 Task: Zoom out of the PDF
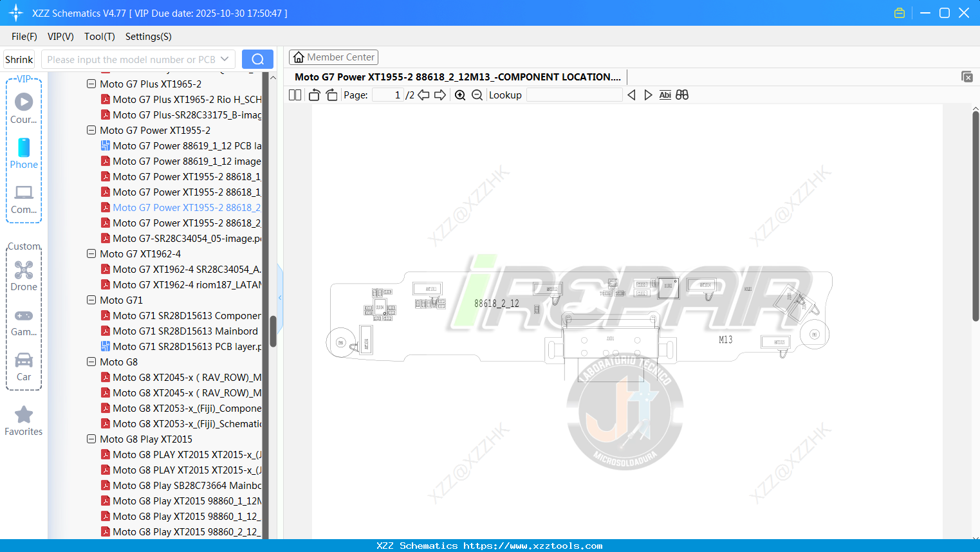pos(477,95)
